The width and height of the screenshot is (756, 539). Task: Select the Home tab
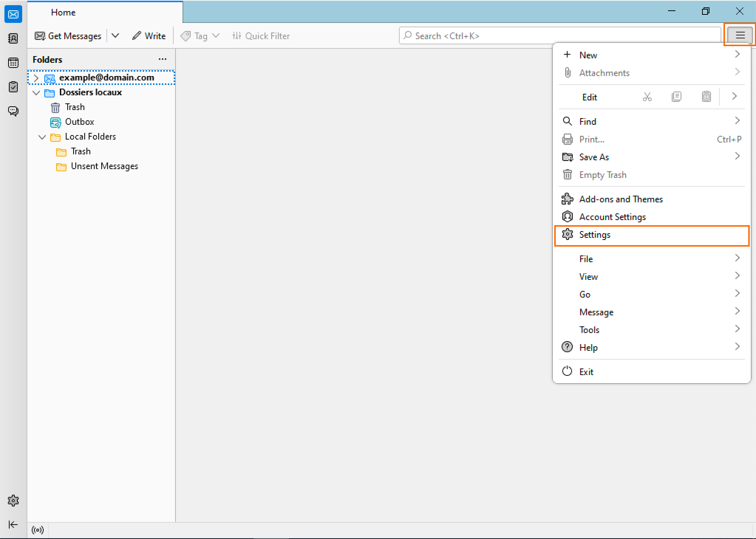[x=105, y=12]
